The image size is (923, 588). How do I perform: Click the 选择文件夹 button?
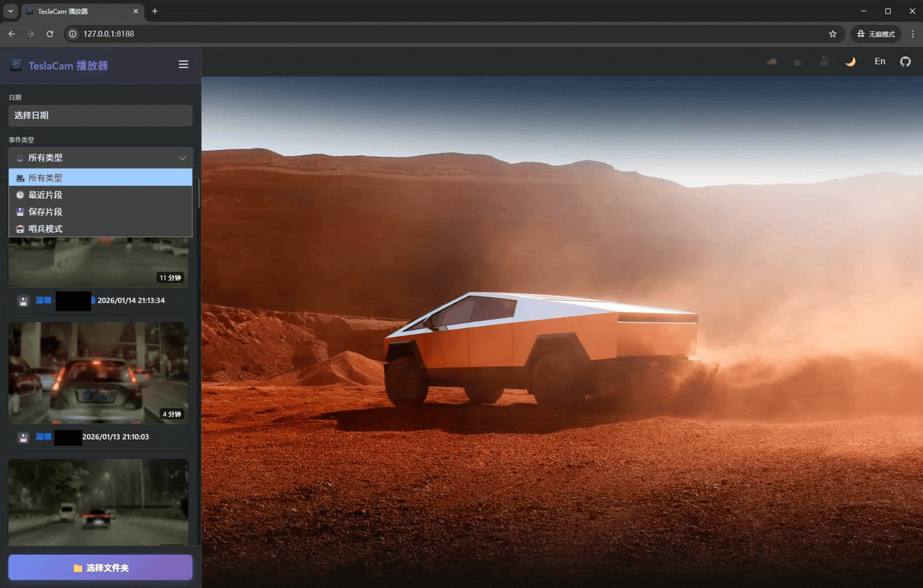(100, 568)
